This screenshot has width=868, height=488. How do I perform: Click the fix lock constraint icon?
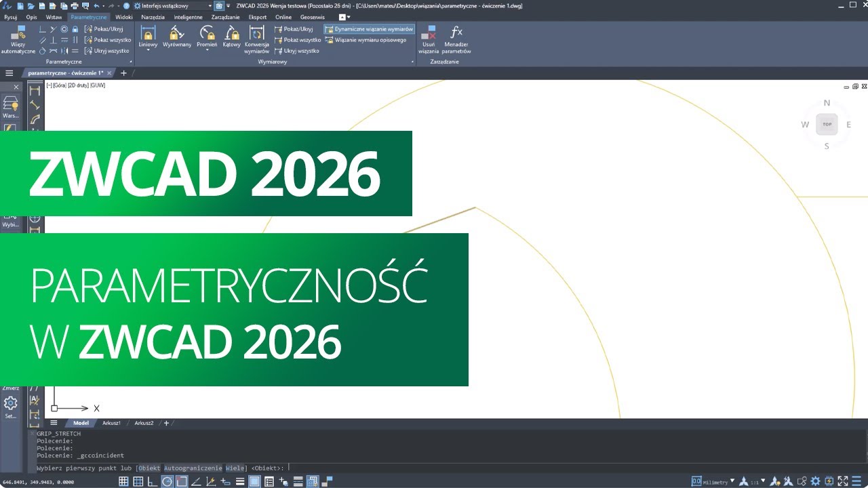(x=75, y=29)
